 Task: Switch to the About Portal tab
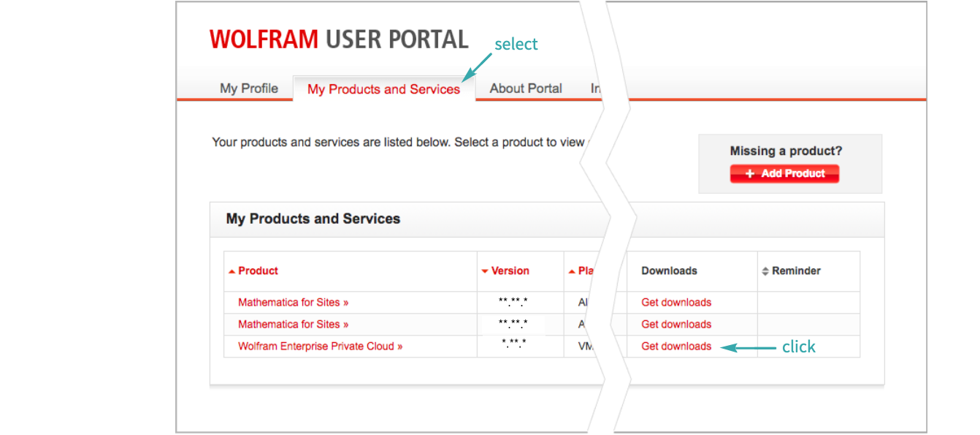coord(526,88)
